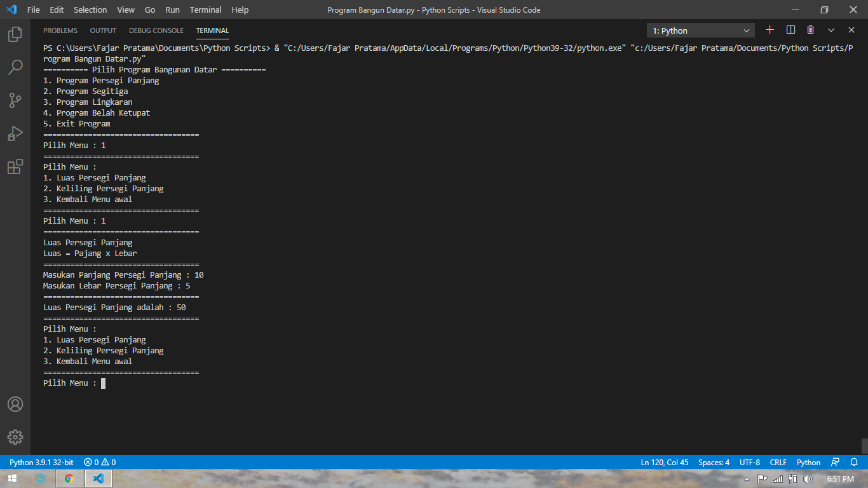Switch to the DEBUG CONSOLE tab
868x488 pixels.
(156, 30)
